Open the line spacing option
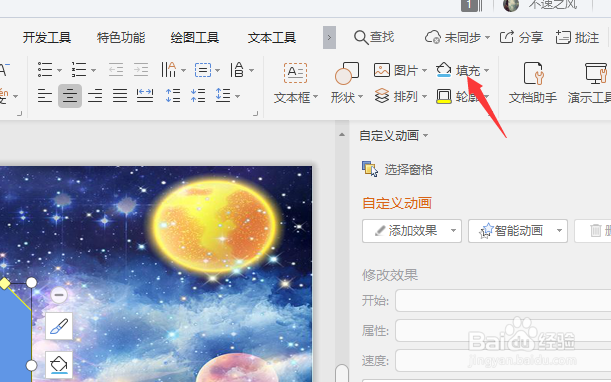611x382 pixels. coord(223,95)
